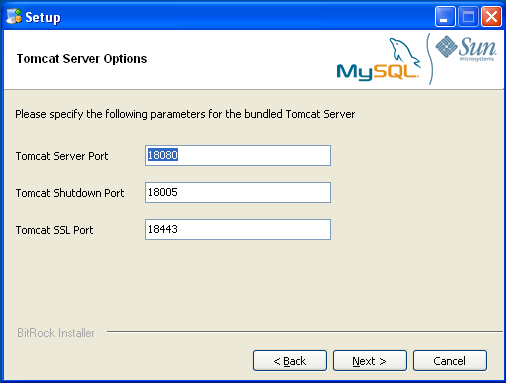Return to the previous page with Back
506x383 pixels.
point(290,361)
